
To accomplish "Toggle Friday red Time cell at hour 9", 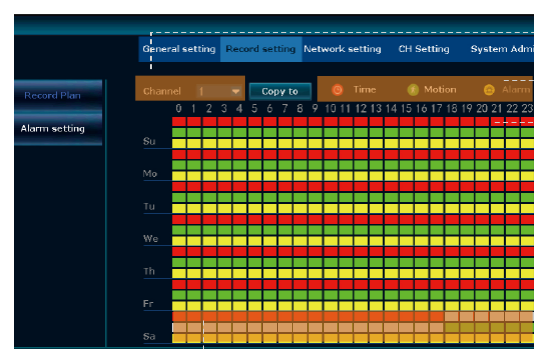I will click(315, 284).
